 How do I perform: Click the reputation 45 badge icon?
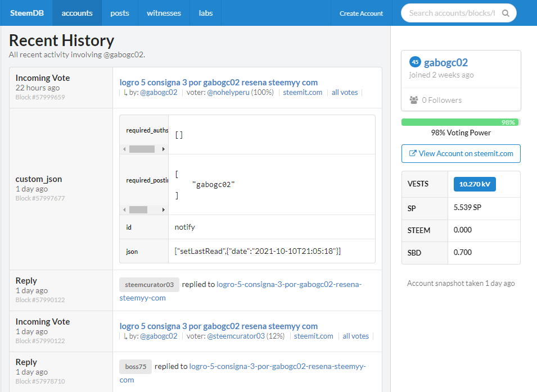tap(415, 62)
